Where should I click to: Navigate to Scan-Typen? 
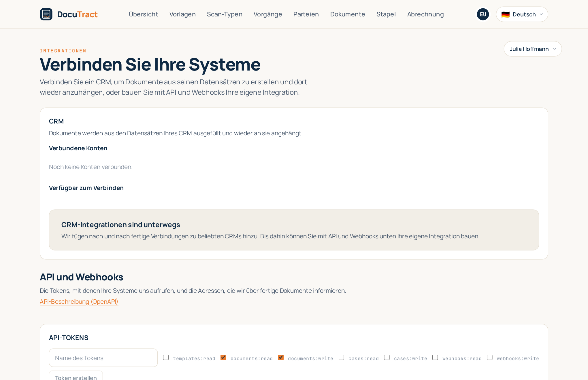click(225, 14)
